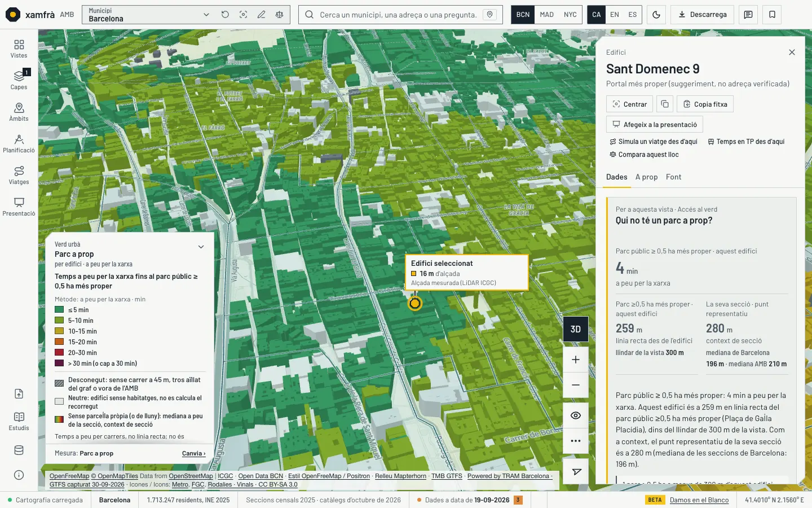
Task: Click Simula un viatge des d'aquí
Action: (x=654, y=142)
